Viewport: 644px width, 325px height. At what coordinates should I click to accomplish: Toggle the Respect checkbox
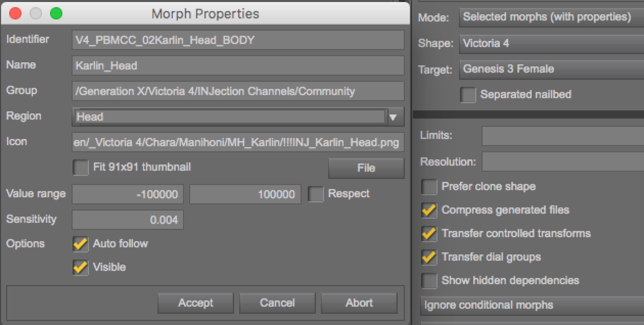(x=316, y=194)
